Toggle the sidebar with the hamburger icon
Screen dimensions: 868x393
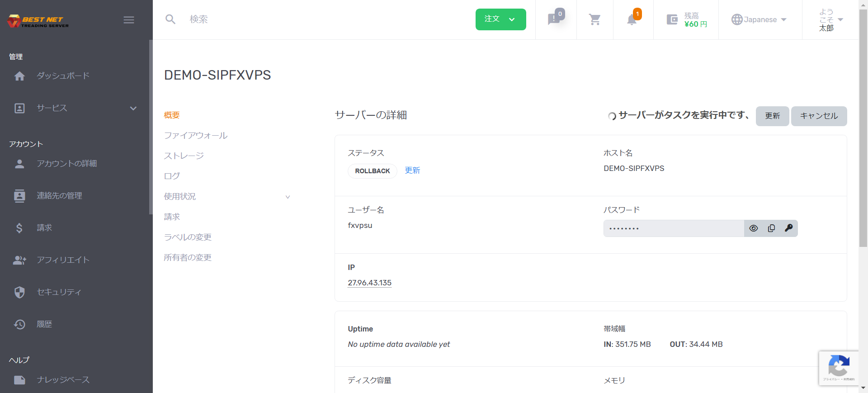(x=129, y=20)
